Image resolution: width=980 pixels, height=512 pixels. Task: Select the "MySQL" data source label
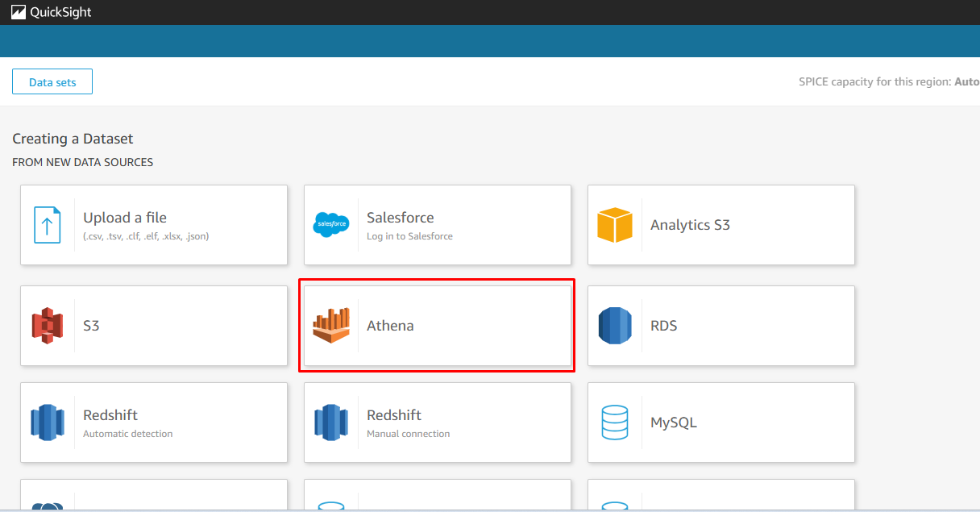pos(674,423)
